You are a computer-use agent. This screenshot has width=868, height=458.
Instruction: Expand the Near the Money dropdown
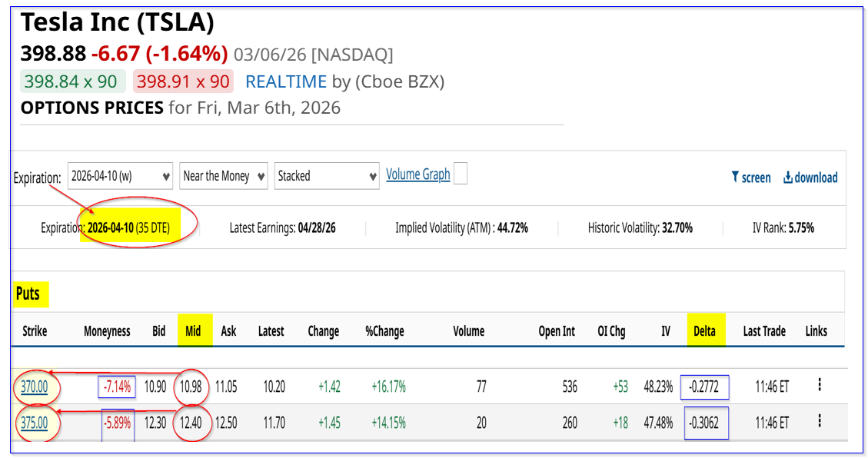coord(223,176)
